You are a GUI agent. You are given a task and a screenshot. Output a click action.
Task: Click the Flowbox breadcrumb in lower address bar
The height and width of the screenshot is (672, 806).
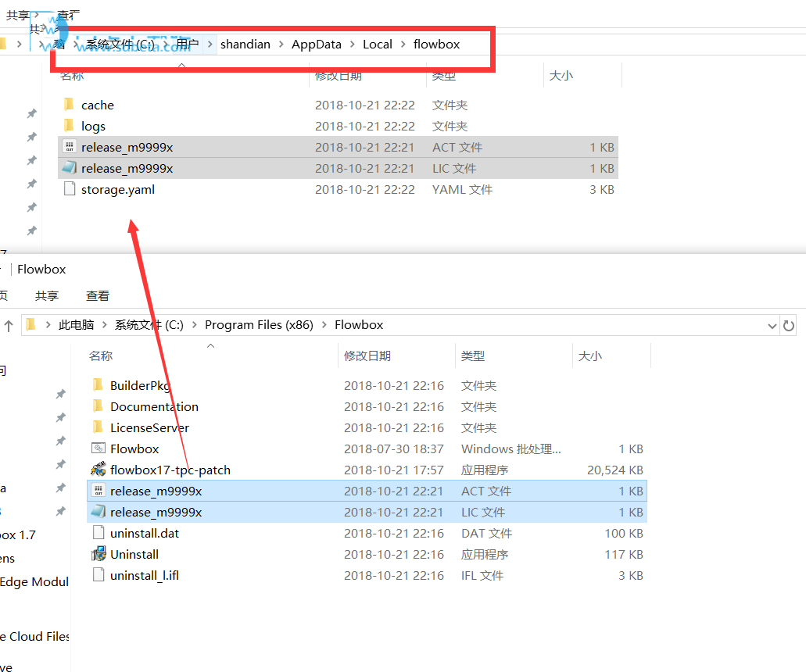tap(359, 325)
